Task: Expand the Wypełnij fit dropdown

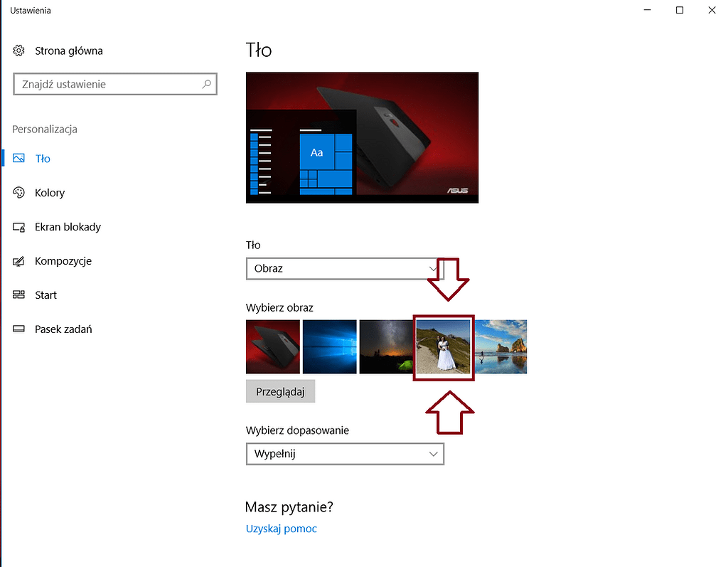Action: coord(345,454)
